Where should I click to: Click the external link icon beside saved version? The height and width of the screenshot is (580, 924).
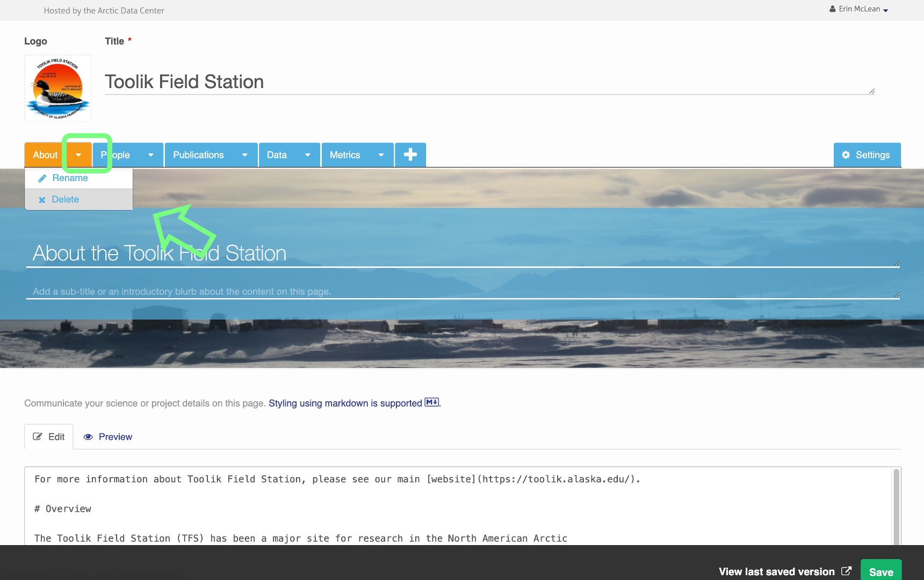pos(846,571)
